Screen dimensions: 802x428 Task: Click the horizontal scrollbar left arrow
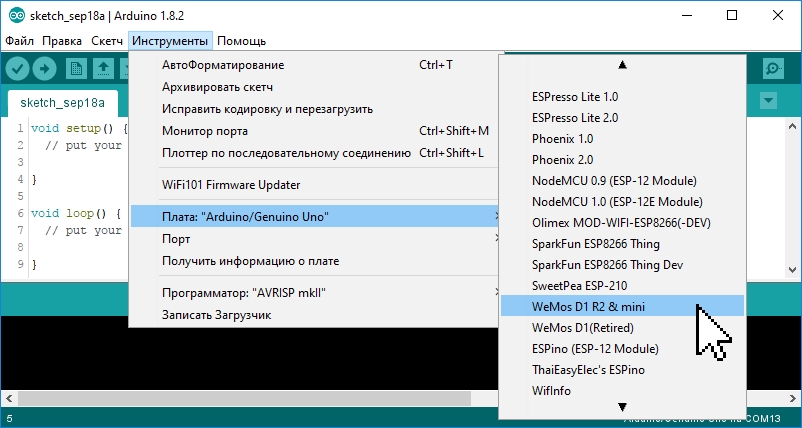click(9, 398)
